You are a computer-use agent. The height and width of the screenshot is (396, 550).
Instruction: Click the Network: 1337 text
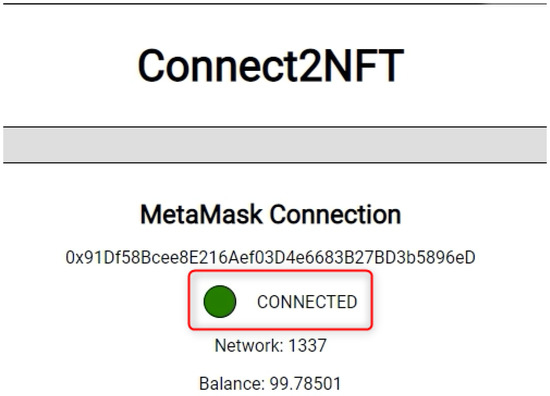pyautogui.click(x=270, y=345)
